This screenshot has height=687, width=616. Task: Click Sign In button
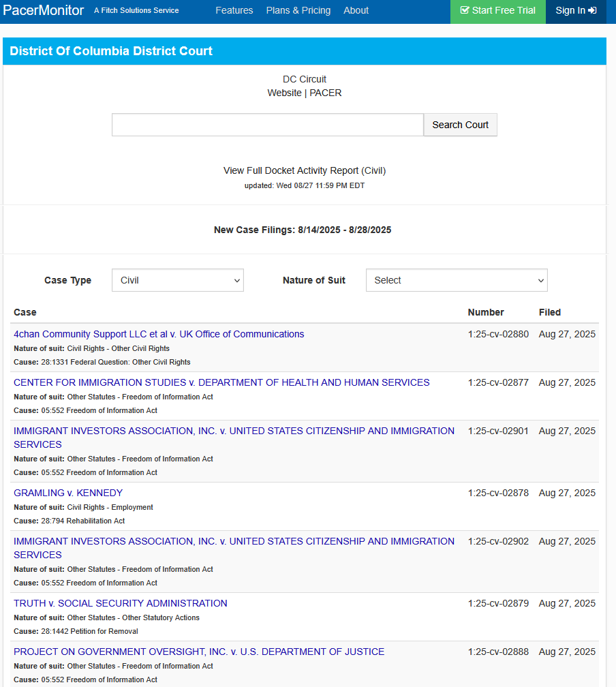point(576,11)
